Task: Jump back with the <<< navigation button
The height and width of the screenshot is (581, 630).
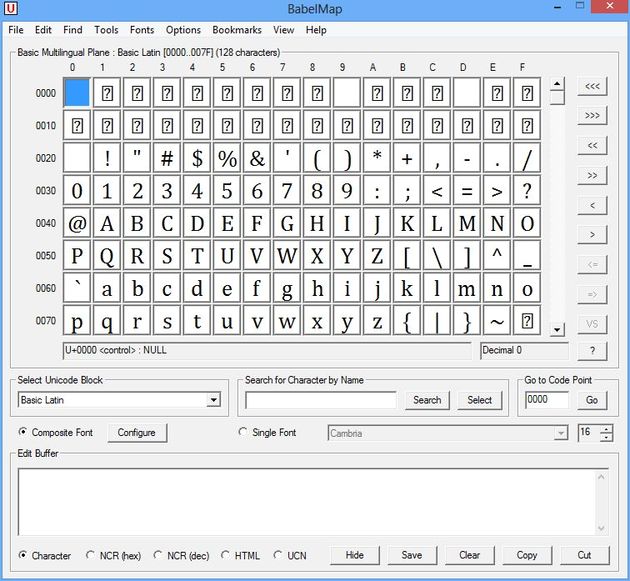Action: (x=592, y=86)
